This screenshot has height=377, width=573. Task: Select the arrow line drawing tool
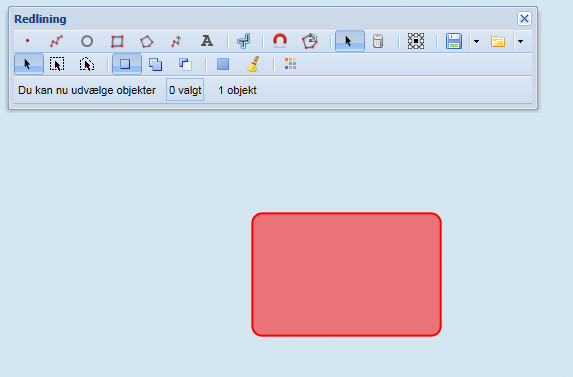(177, 41)
